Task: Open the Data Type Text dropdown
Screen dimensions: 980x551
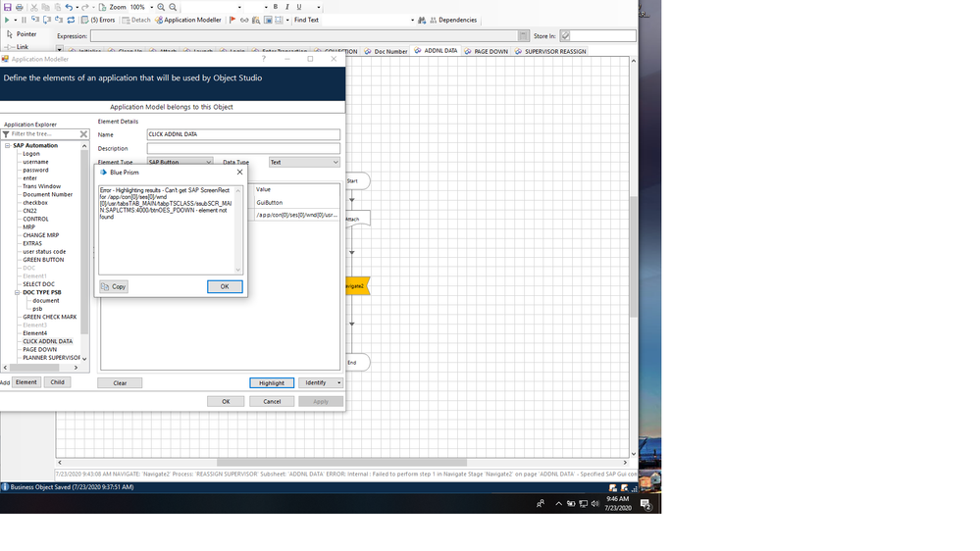Action: (335, 163)
